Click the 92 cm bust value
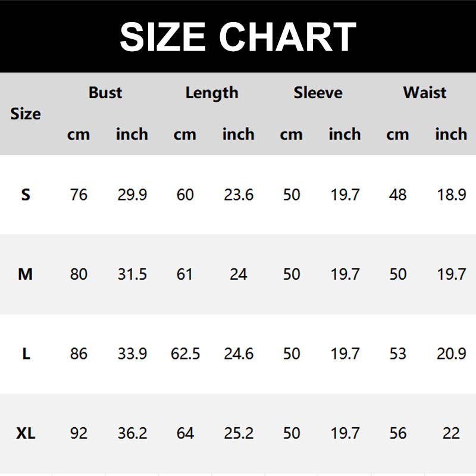Screen dimensions: 476x476 (x=79, y=433)
